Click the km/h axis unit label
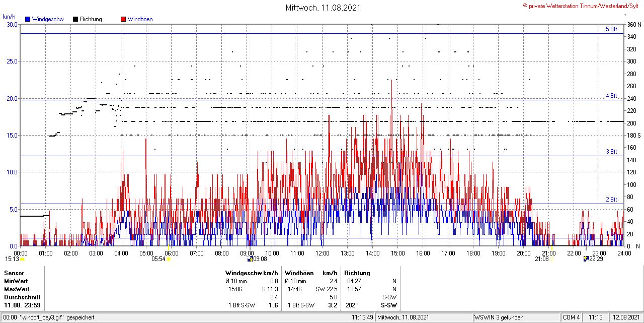 pos(9,16)
